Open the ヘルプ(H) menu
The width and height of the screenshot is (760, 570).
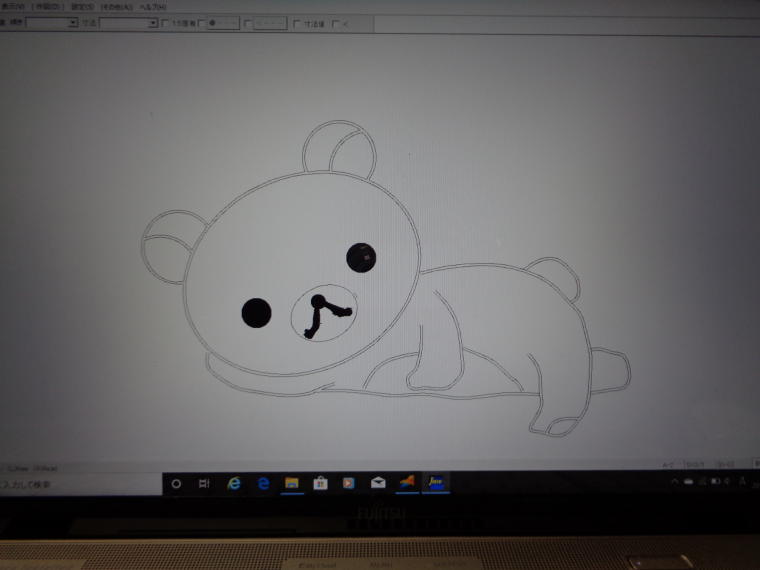click(153, 7)
